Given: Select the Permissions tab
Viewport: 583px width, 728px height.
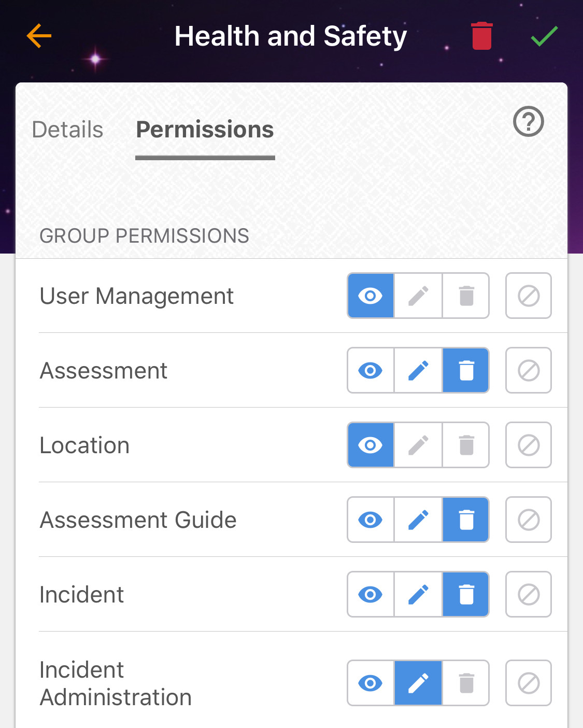Looking at the screenshot, I should coord(205,130).
